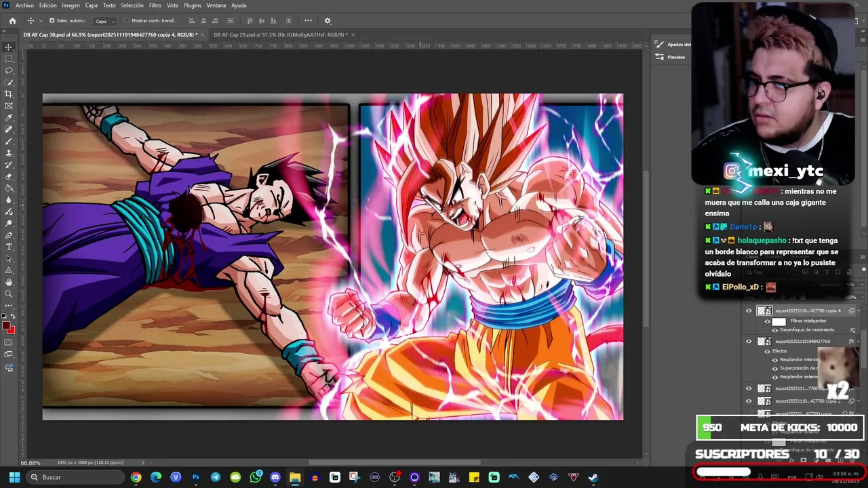868x488 pixels.
Task: Open the Capa auto-select dropdown
Action: coord(104,21)
